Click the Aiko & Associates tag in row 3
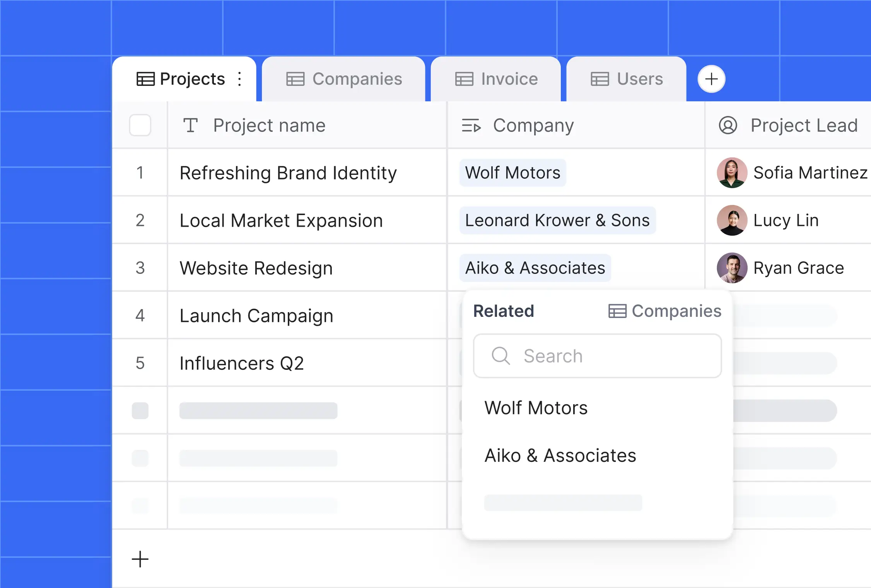Screen dimensions: 871x588 tap(535, 268)
